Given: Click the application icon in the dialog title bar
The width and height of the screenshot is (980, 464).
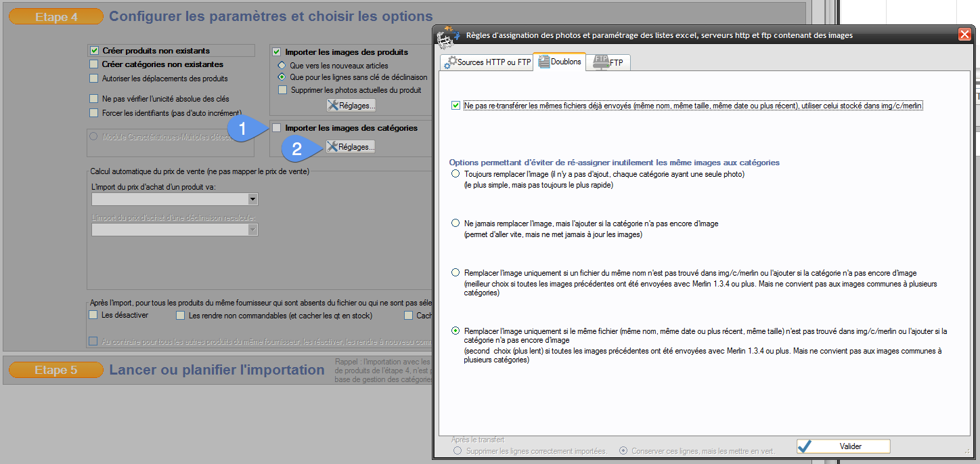Looking at the screenshot, I should tap(445, 37).
